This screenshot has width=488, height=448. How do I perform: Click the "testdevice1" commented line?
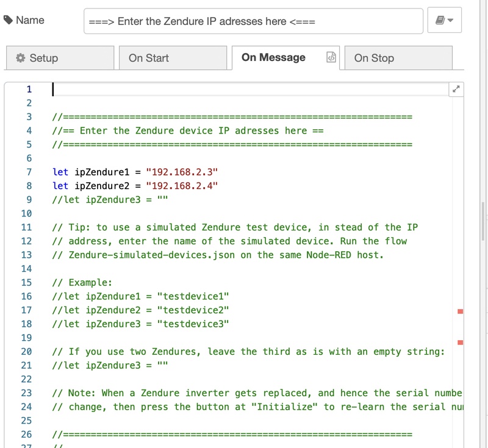141,296
